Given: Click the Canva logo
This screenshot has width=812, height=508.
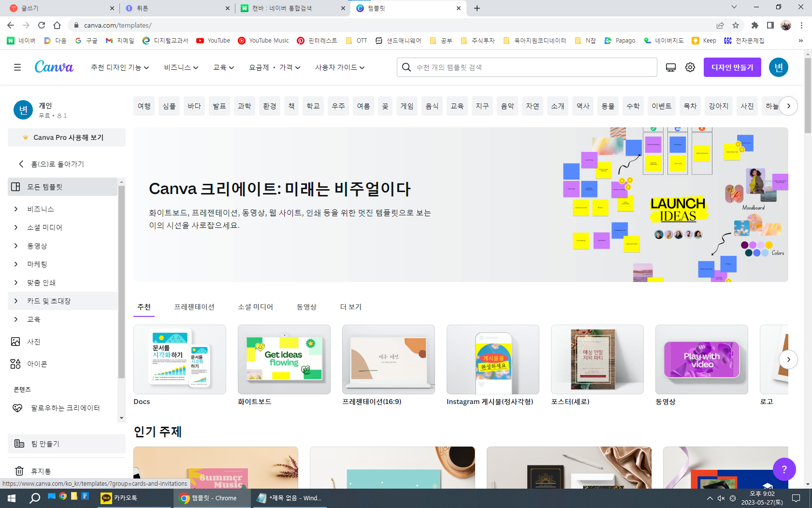Looking at the screenshot, I should coord(54,67).
